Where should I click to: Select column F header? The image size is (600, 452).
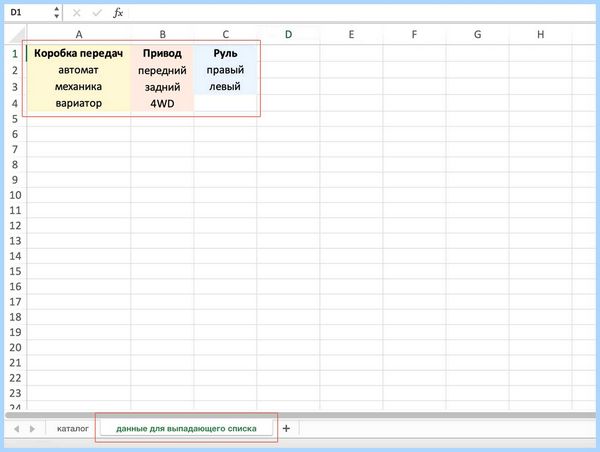click(414, 34)
